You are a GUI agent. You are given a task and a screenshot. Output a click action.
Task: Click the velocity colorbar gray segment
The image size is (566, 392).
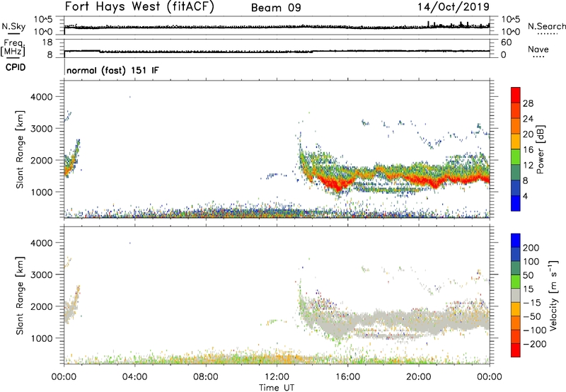pos(516,295)
